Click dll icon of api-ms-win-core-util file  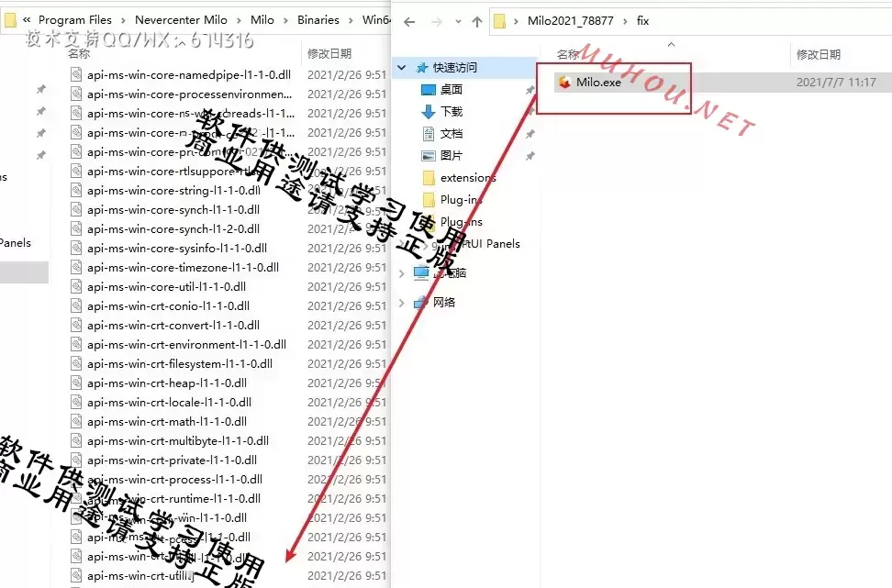[x=75, y=286]
